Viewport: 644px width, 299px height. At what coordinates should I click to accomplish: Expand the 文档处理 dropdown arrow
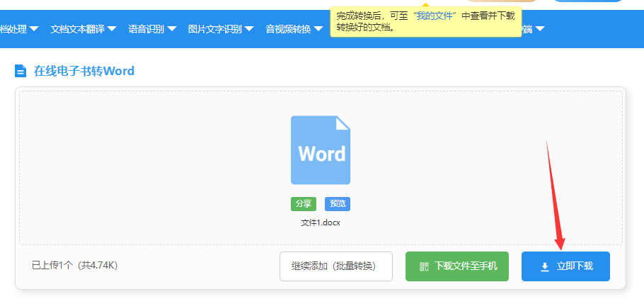(34, 29)
